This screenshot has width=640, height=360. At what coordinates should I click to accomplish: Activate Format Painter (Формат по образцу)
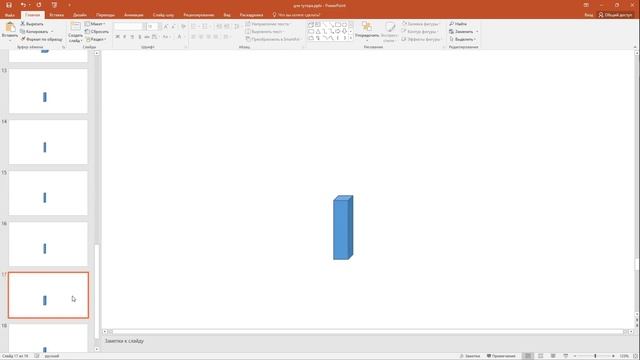(41, 39)
